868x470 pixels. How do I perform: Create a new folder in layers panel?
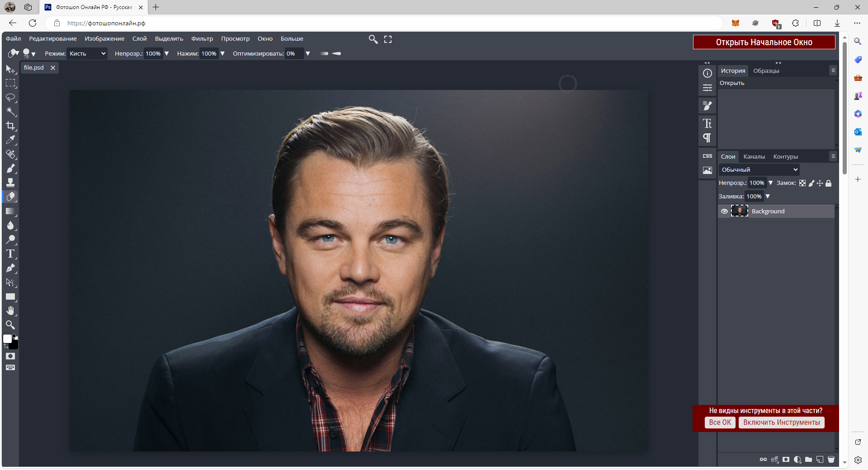click(809, 460)
